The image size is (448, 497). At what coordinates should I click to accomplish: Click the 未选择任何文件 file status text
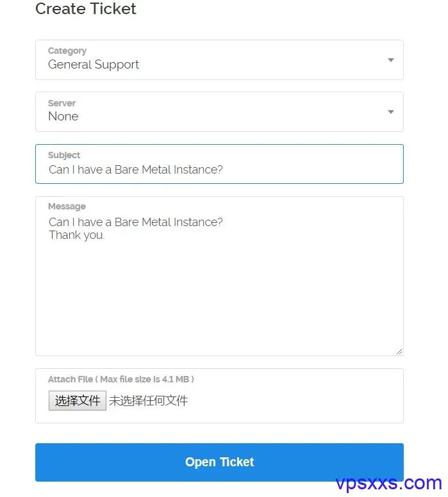tap(148, 401)
